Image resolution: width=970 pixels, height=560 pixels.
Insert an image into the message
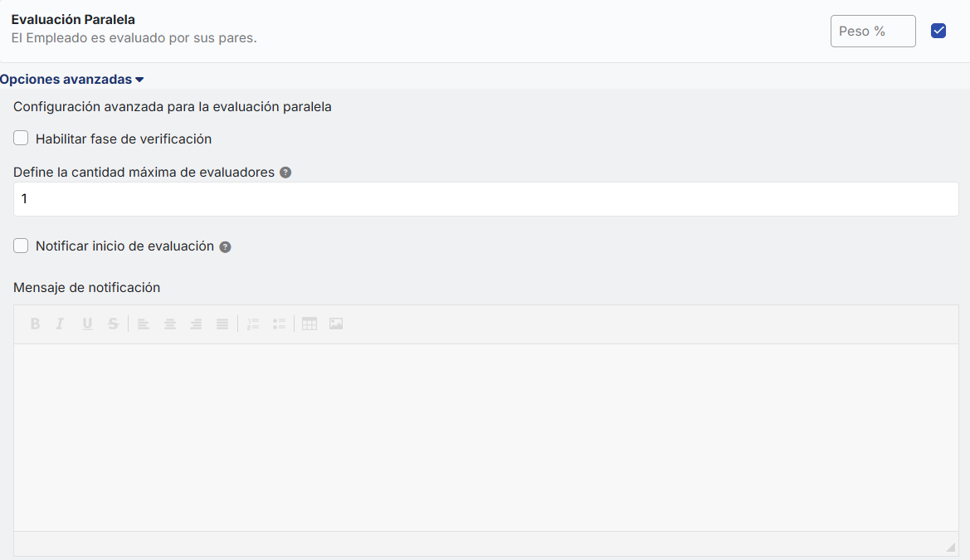336,324
